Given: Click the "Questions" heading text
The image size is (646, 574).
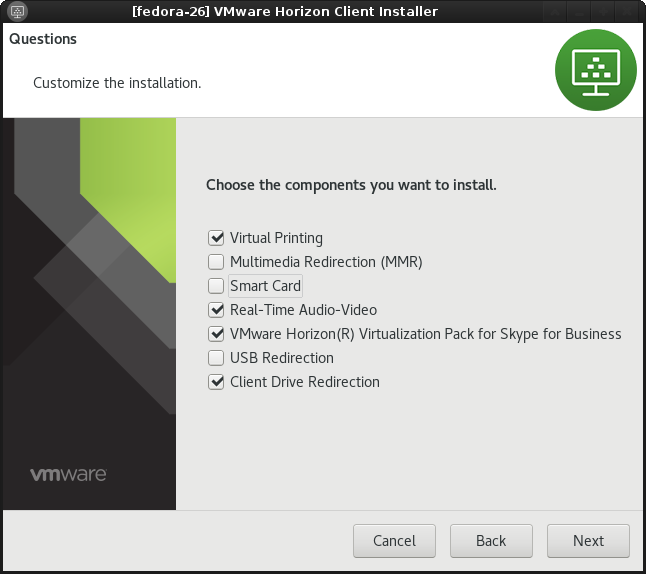Looking at the screenshot, I should 43,39.
